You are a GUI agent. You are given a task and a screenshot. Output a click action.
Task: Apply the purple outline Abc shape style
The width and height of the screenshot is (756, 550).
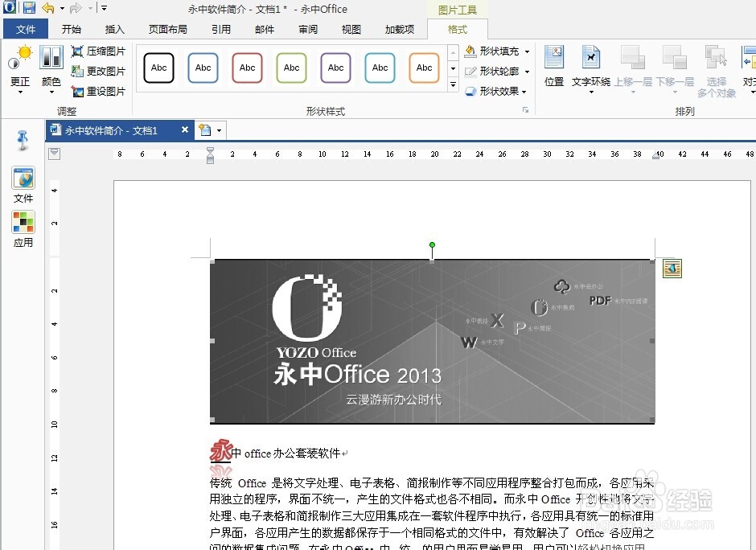tap(335, 68)
